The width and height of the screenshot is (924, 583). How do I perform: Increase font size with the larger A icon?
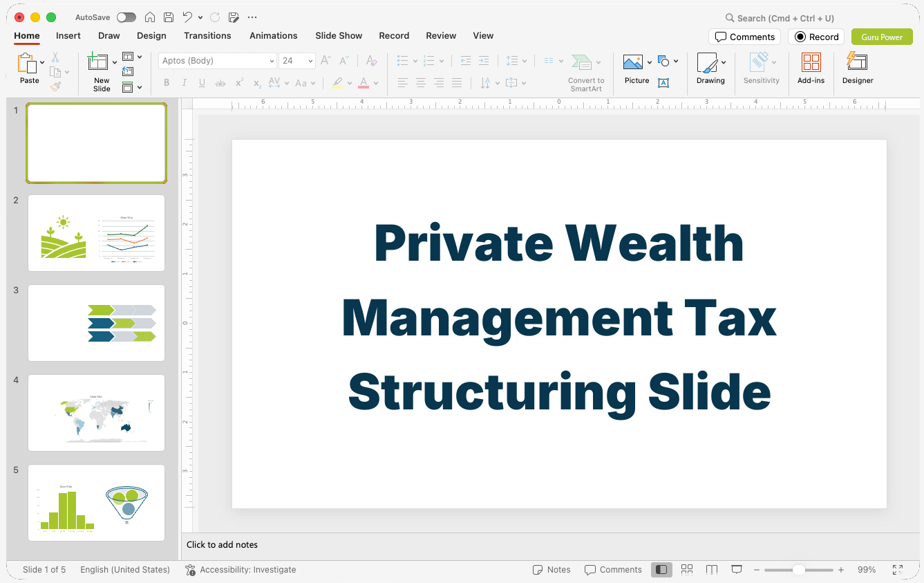[x=326, y=61]
